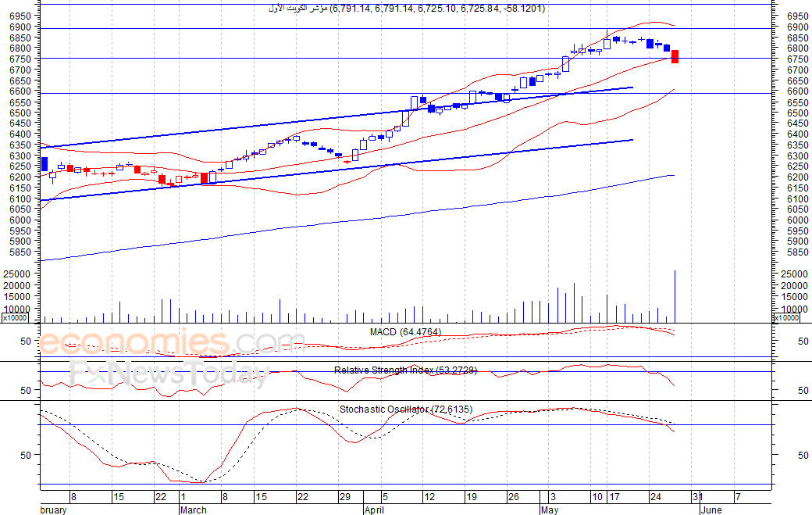Click the June month label on time axis
The image size is (812, 515).
pos(711,510)
